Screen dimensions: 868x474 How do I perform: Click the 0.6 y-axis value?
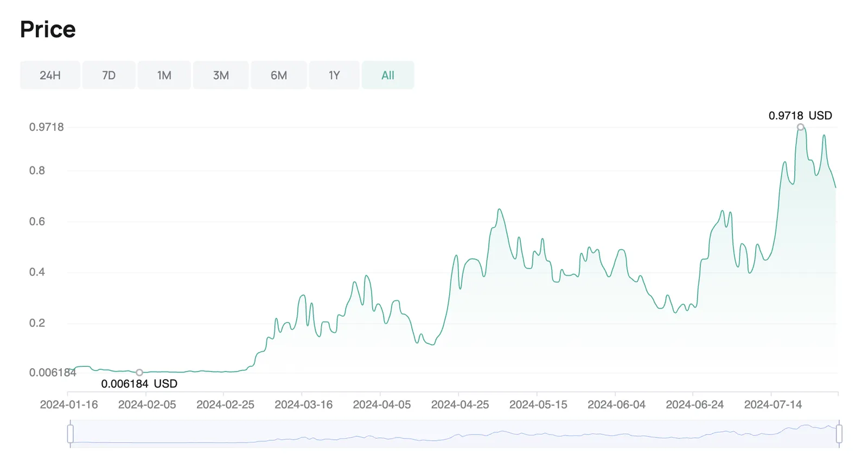coord(37,221)
